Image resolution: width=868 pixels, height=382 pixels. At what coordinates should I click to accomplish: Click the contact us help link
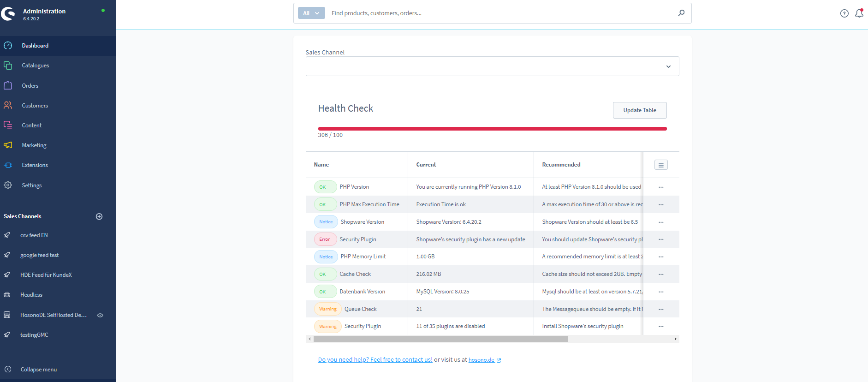click(375, 360)
